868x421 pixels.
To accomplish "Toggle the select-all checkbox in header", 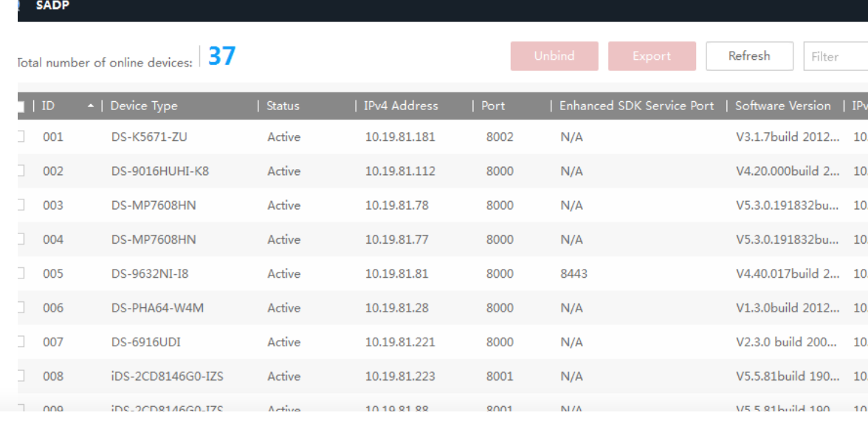I will tap(21, 106).
